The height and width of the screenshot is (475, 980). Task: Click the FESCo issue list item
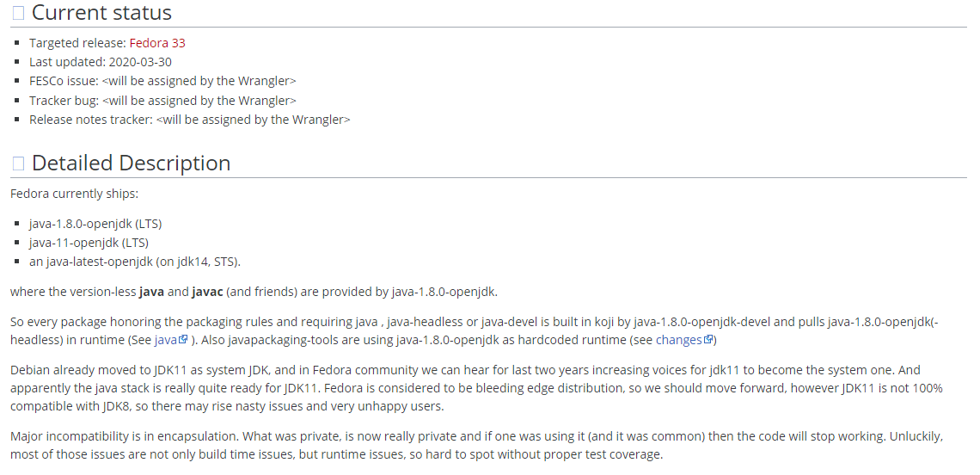pos(162,81)
